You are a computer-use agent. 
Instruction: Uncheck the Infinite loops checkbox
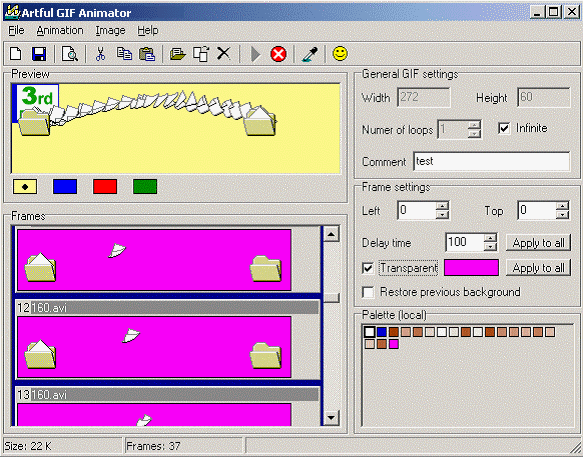(x=504, y=129)
